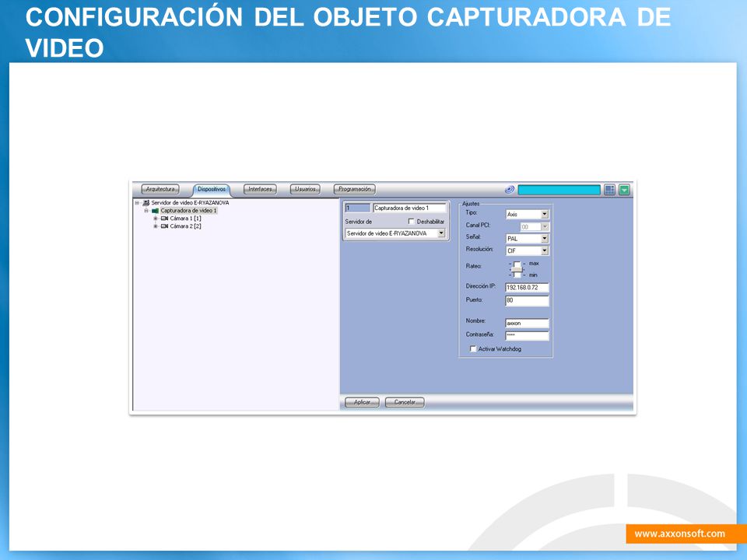Click the Aplicar button

coord(362,402)
